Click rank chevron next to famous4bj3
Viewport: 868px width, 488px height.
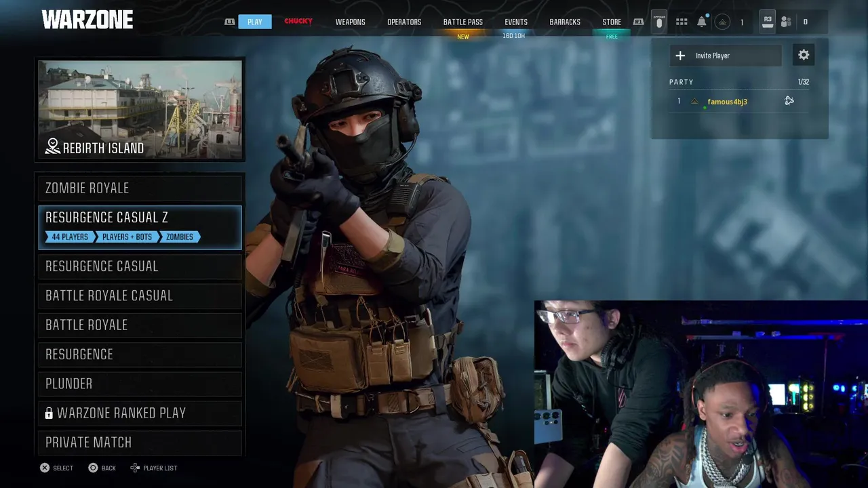tap(694, 102)
